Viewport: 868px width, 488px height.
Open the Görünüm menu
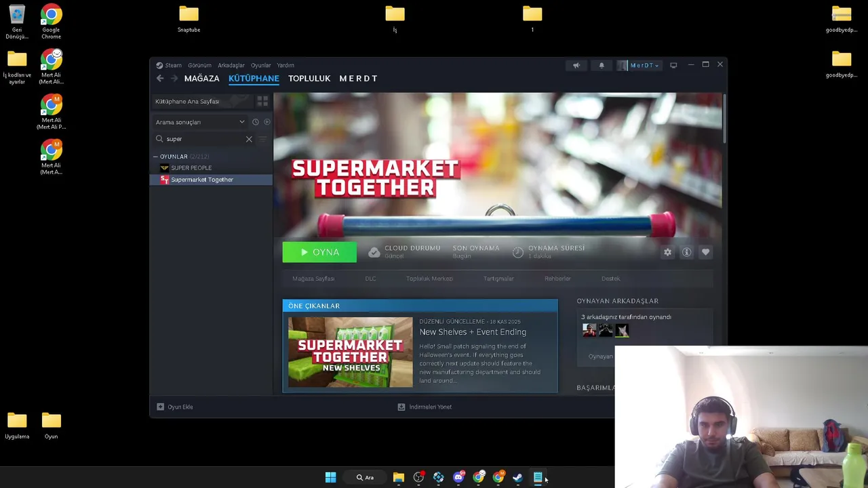(x=199, y=66)
